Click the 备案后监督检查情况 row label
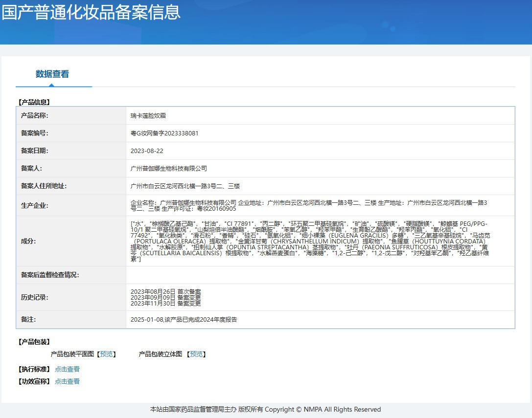The width and height of the screenshot is (532, 418). [x=50, y=275]
